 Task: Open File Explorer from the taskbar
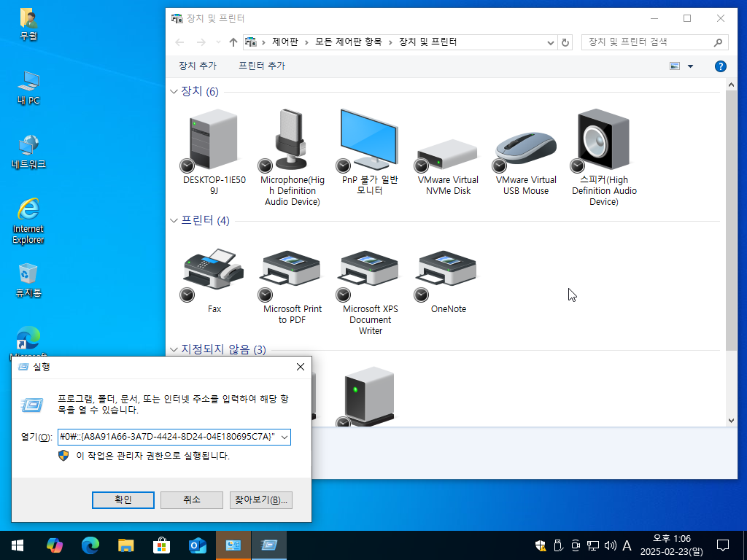pos(125,545)
